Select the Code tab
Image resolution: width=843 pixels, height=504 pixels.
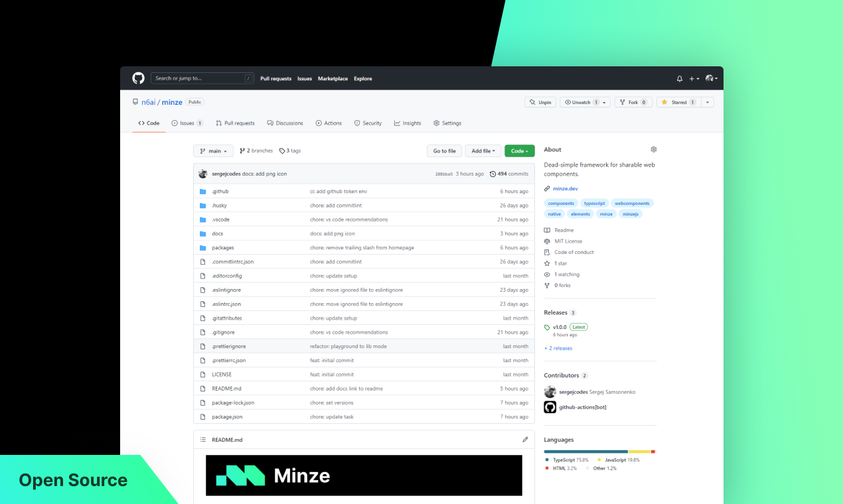tap(149, 123)
